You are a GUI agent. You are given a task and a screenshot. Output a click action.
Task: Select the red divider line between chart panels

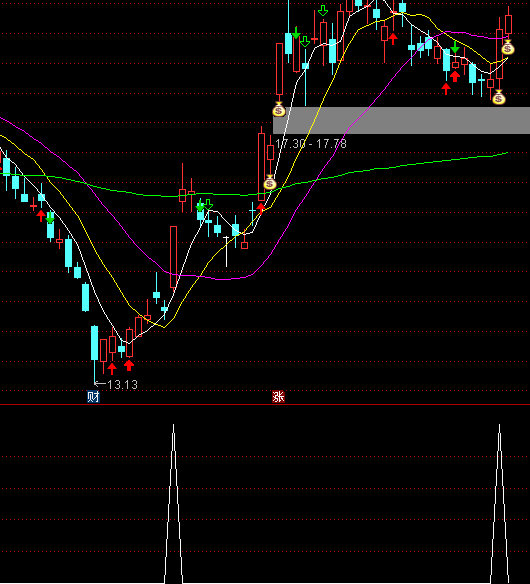(x=265, y=404)
